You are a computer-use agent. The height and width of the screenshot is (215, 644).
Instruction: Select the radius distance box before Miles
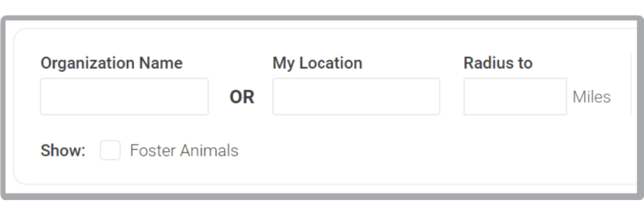(x=515, y=97)
